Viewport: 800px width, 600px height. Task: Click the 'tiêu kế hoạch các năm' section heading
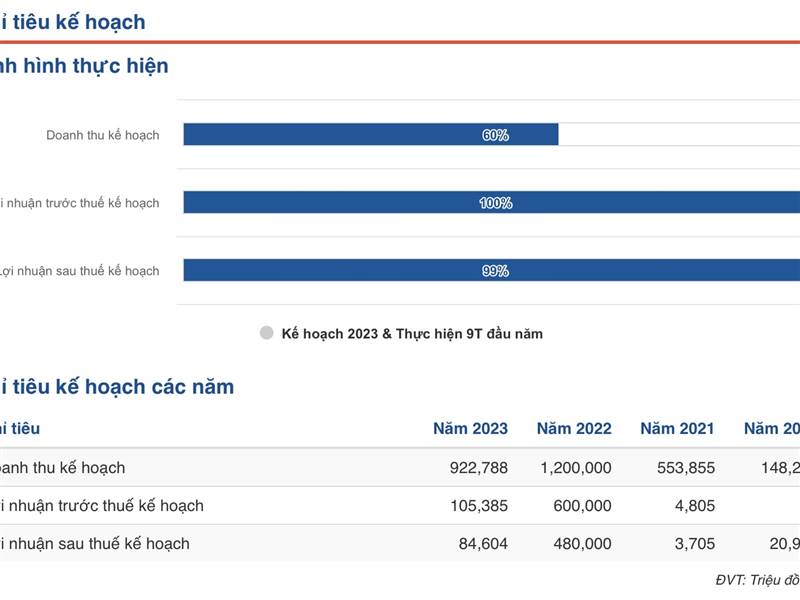[x=118, y=387]
